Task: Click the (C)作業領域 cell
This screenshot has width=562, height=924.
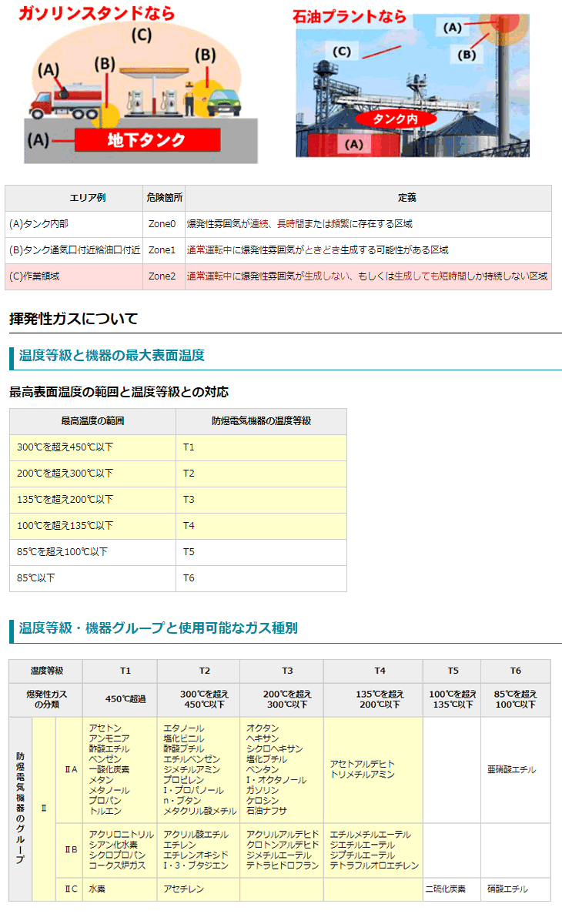Action: click(74, 276)
